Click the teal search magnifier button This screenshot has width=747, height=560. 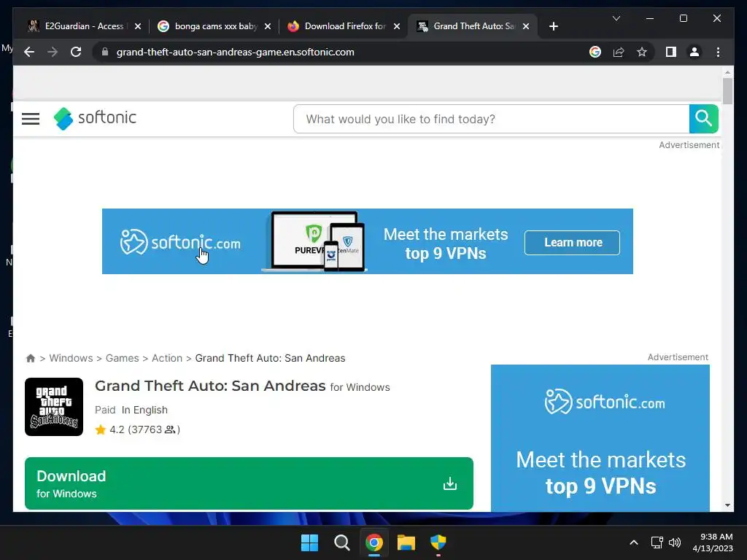pyautogui.click(x=703, y=119)
